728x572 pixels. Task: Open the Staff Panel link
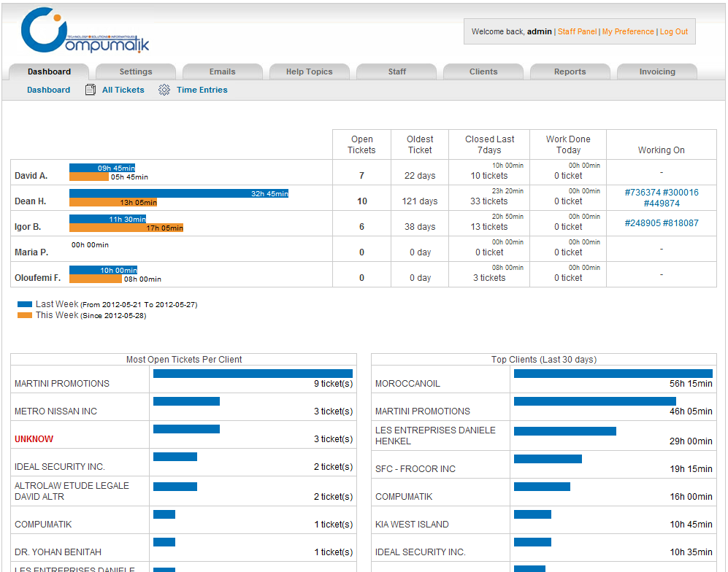(x=577, y=31)
